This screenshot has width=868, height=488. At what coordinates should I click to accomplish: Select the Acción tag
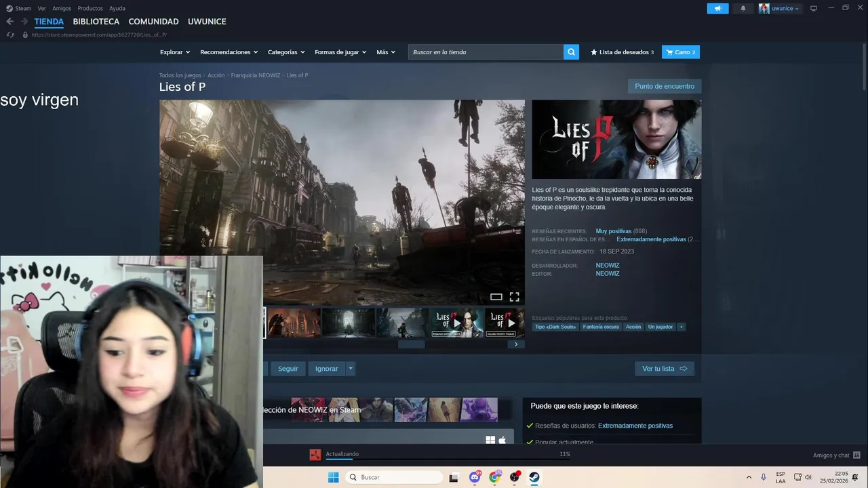pyautogui.click(x=633, y=327)
